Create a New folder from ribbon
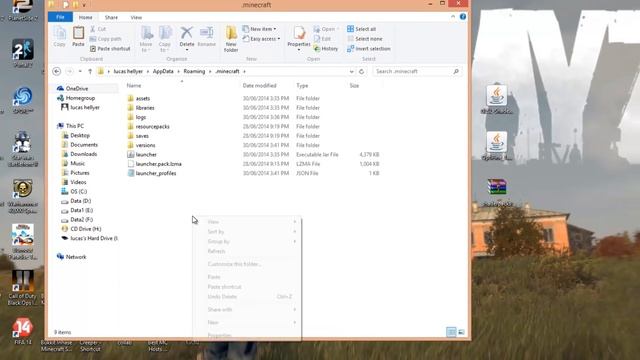Screen dimensions: 640x360 pyautogui.click(x=231, y=39)
